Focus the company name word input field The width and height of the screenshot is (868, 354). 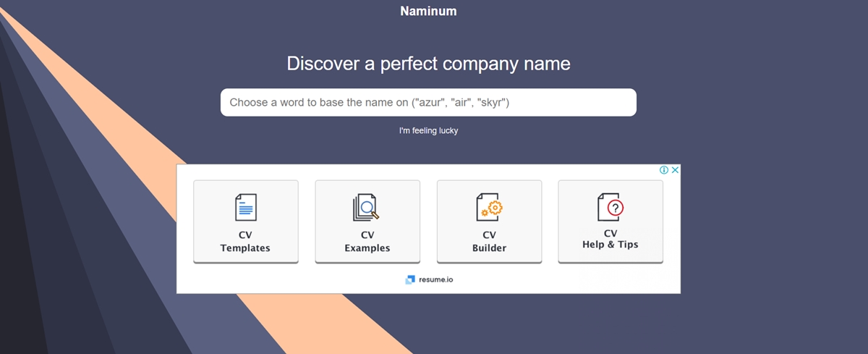(x=428, y=102)
